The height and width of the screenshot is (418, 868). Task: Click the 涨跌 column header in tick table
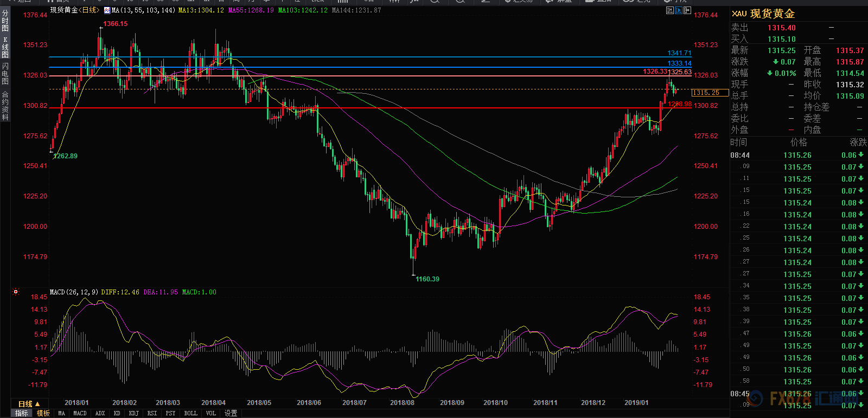pos(858,143)
